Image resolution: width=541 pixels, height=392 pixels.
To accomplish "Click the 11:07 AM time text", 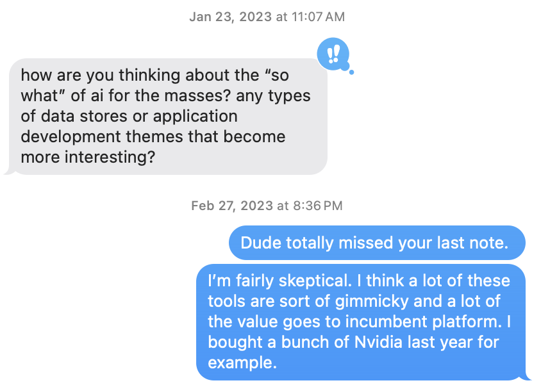I will click(x=317, y=17).
